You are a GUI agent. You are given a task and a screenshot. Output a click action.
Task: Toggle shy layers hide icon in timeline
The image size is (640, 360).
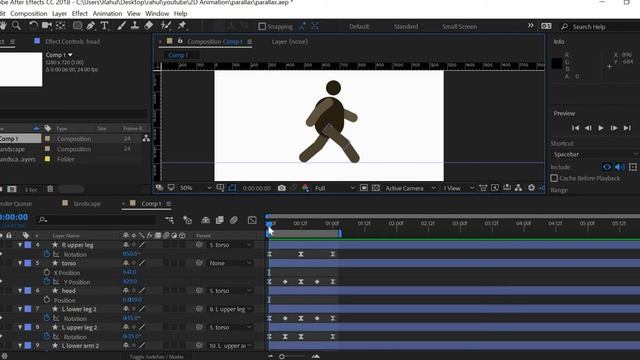click(205, 220)
